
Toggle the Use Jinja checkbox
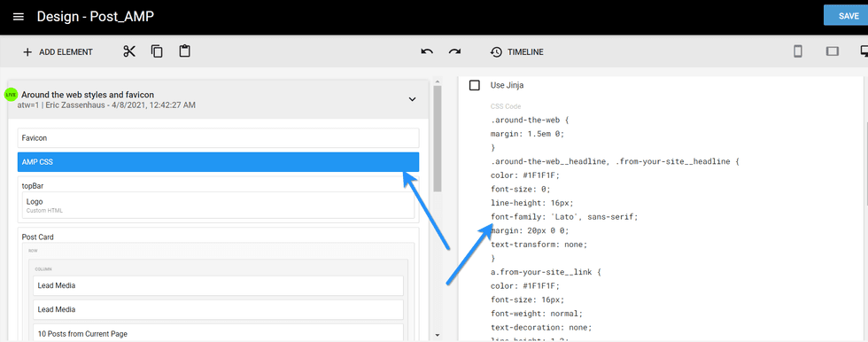pyautogui.click(x=475, y=85)
